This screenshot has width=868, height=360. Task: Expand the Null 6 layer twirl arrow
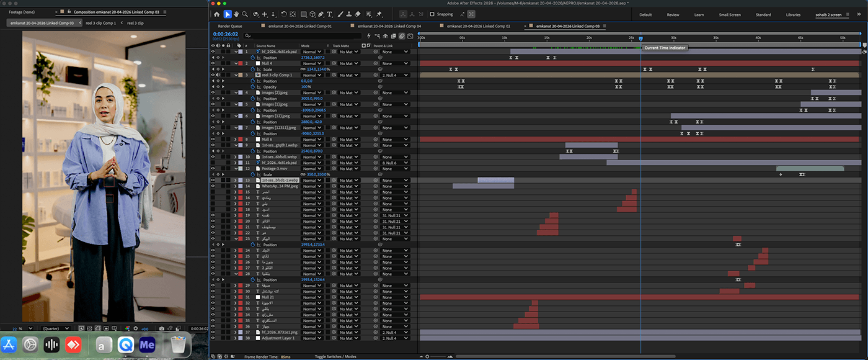point(236,140)
